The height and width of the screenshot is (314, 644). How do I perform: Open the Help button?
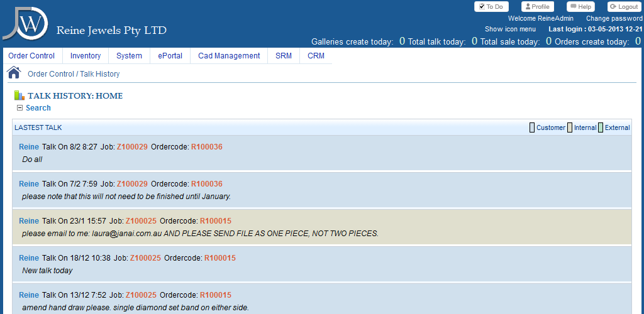coord(580,6)
